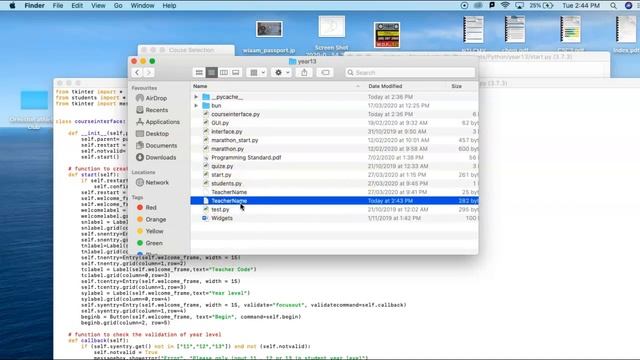This screenshot has width=640, height=360.
Task: Expand the __pycache__ folder
Action: point(196,97)
